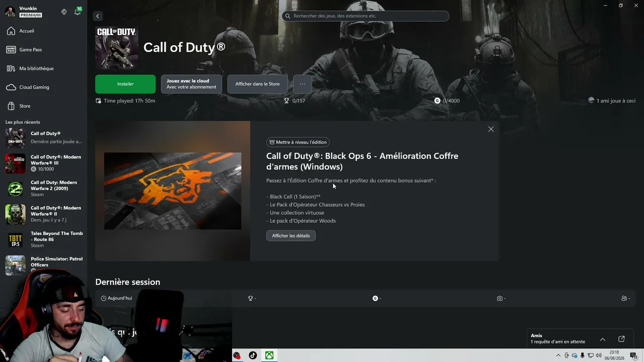Click the Mettre à niveau l'édition tag
The height and width of the screenshot is (362, 644).
pyautogui.click(x=298, y=142)
